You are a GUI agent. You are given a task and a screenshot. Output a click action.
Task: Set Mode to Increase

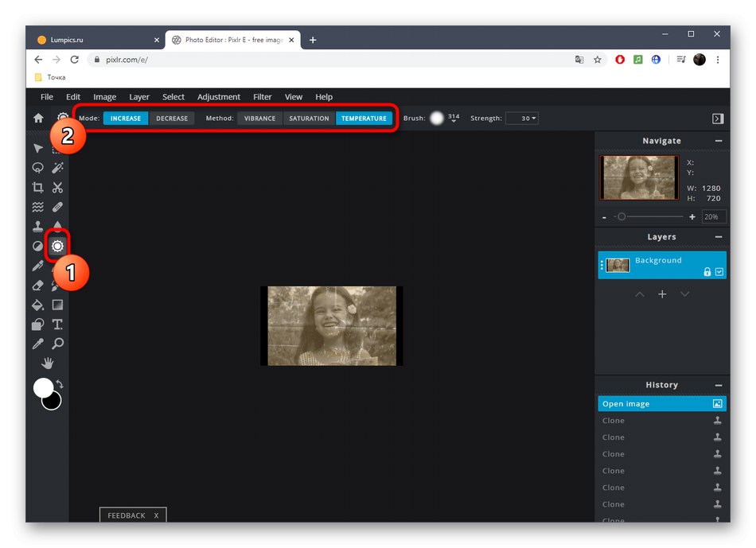(126, 118)
